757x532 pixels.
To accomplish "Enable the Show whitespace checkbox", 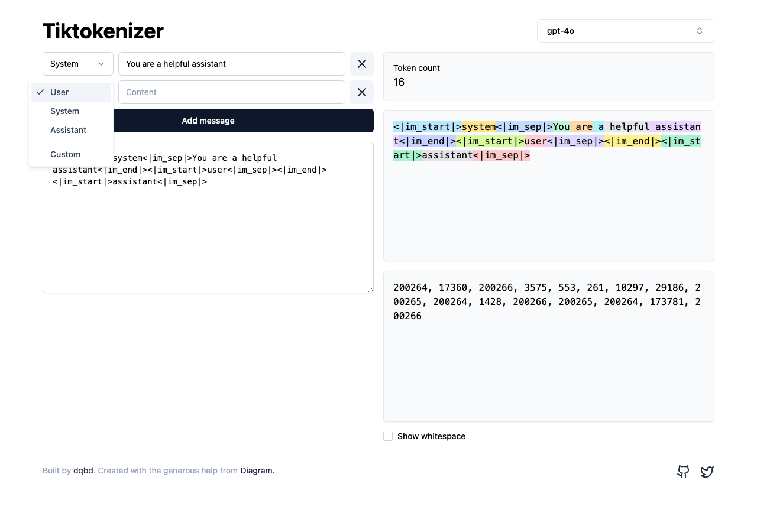I will (388, 436).
